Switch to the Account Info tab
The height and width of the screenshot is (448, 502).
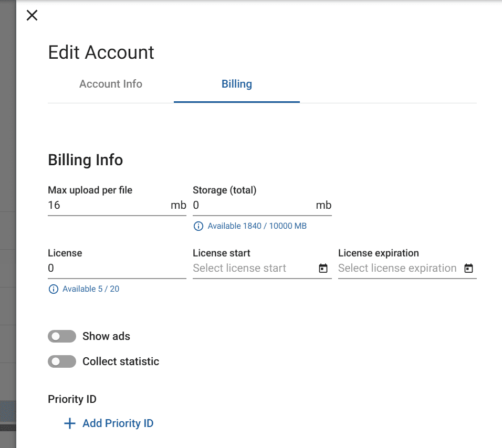pyautogui.click(x=111, y=84)
